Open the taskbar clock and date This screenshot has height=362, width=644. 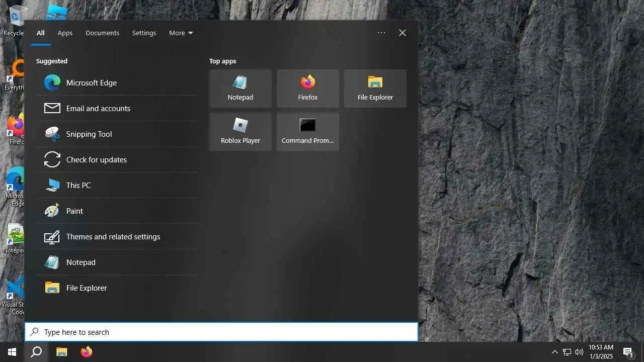point(601,352)
